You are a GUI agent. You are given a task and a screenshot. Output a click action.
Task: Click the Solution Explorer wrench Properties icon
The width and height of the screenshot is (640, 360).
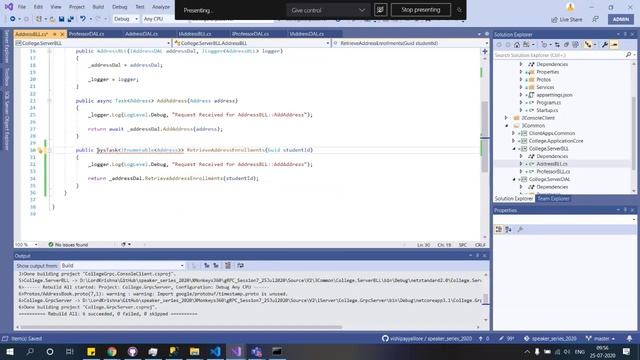605,44
